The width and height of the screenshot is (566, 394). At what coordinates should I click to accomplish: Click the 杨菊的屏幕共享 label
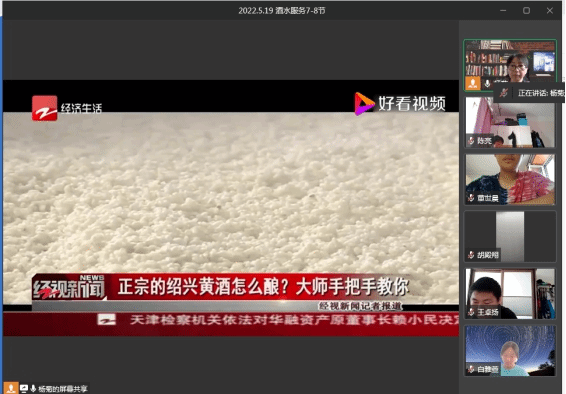tap(62, 389)
